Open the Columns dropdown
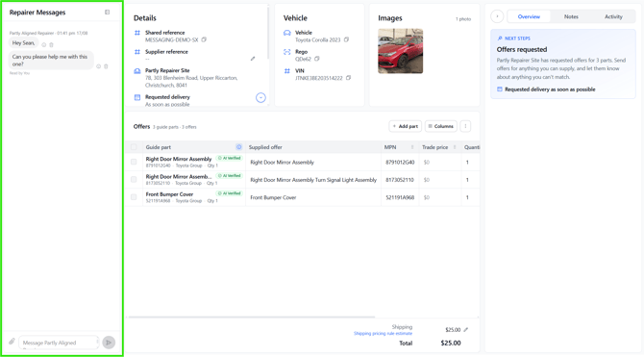The height and width of the screenshot is (357, 644). click(440, 126)
